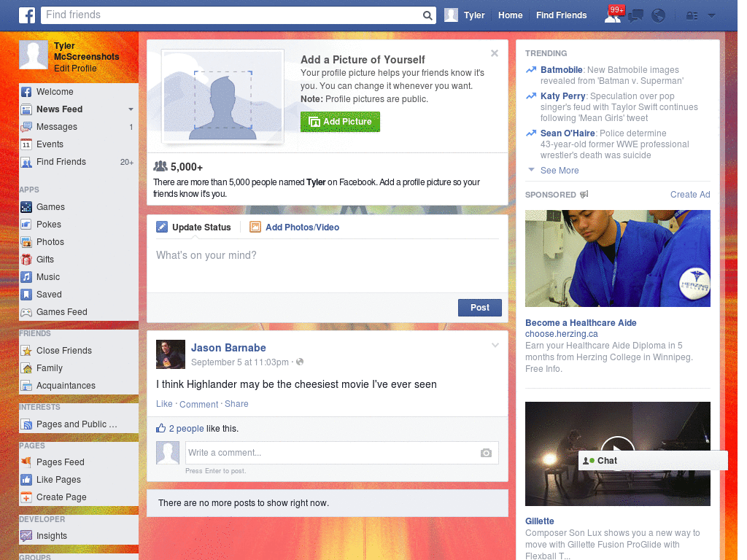Click the Acquaintances list icon
This screenshot has height=560, width=747.
tap(26, 386)
